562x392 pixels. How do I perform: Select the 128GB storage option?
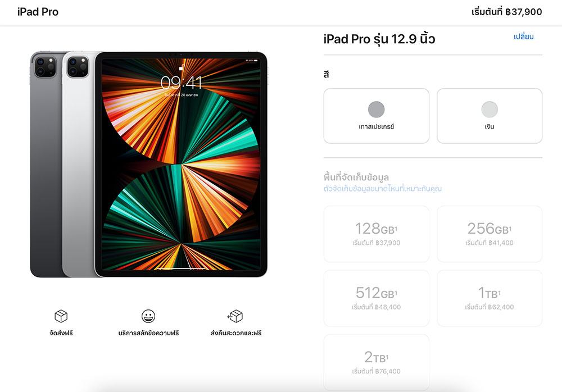(x=377, y=234)
